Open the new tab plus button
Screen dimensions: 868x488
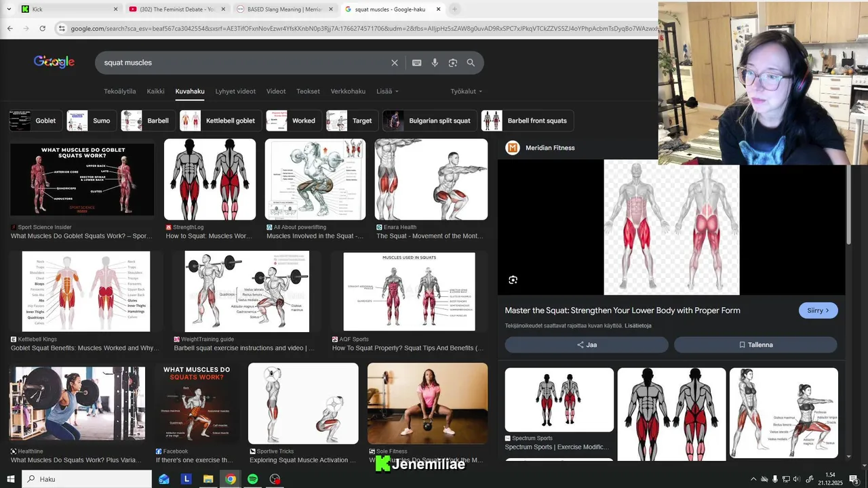tap(454, 9)
